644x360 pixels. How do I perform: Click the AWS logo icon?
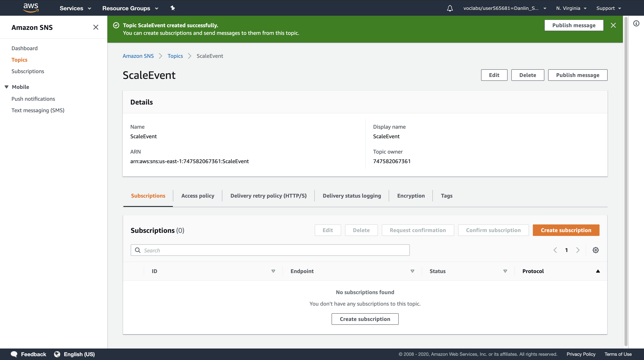click(31, 8)
